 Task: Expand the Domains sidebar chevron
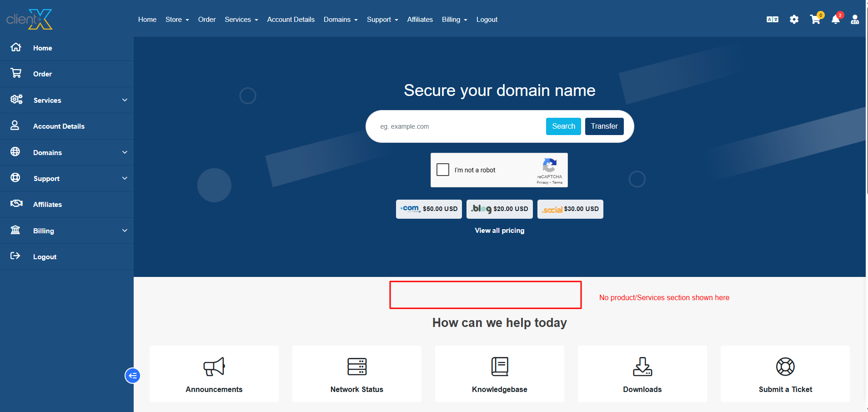pos(125,152)
